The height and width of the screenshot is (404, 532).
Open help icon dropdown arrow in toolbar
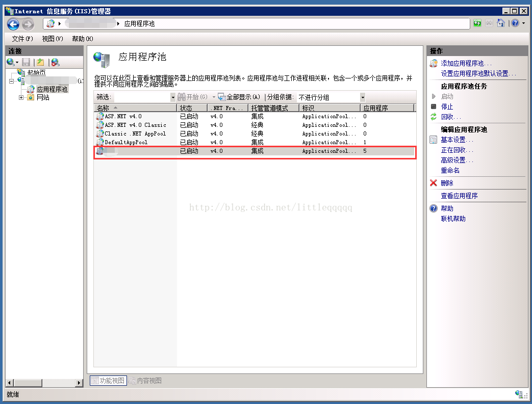(x=523, y=23)
